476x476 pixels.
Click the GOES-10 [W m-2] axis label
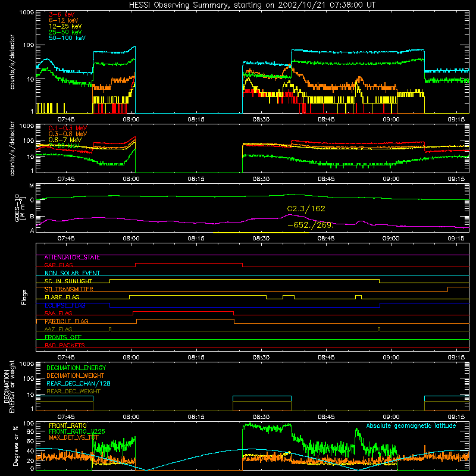pyautogui.click(x=19, y=208)
